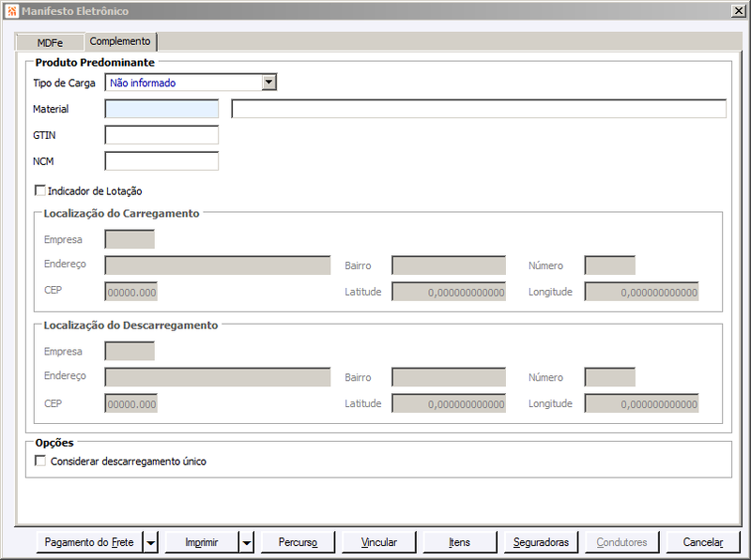Open the Tipo de Carga dropdown
751x560 pixels.
click(269, 83)
